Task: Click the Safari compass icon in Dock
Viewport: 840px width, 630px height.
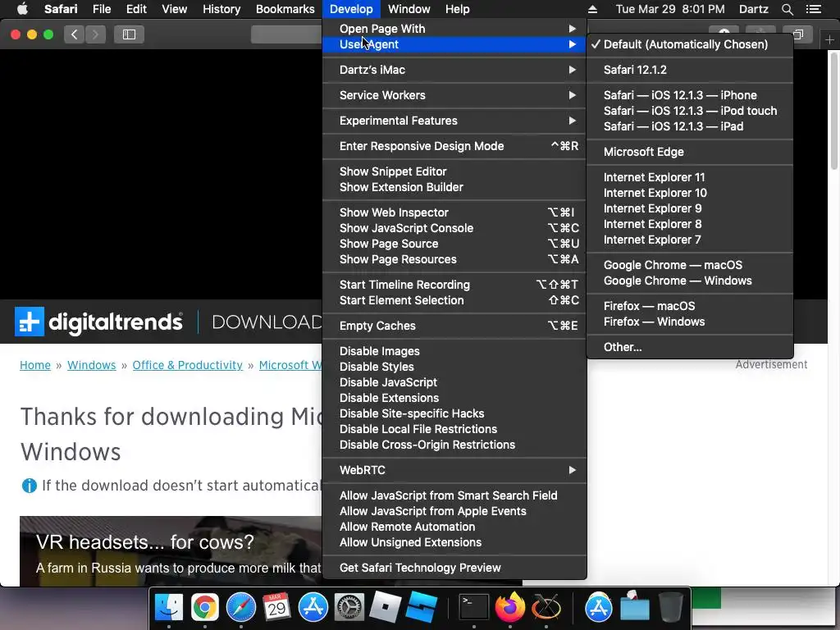Action: coord(241,608)
